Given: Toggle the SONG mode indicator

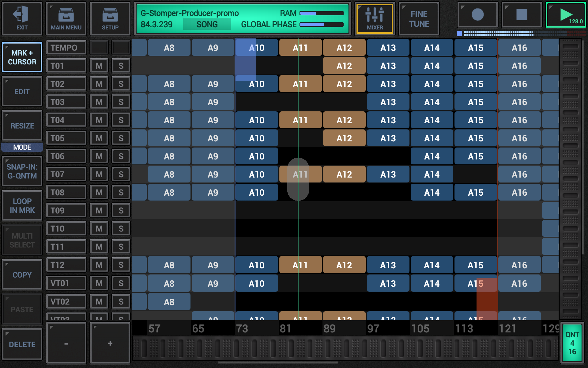Looking at the screenshot, I should [x=207, y=24].
